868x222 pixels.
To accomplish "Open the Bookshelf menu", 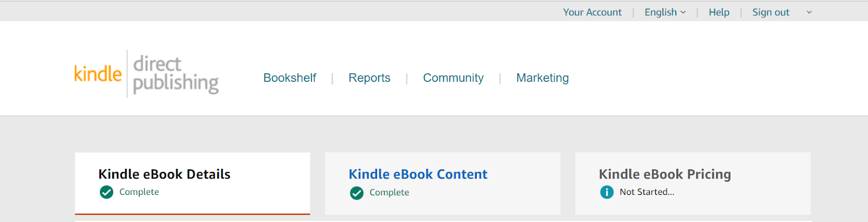I will [290, 78].
